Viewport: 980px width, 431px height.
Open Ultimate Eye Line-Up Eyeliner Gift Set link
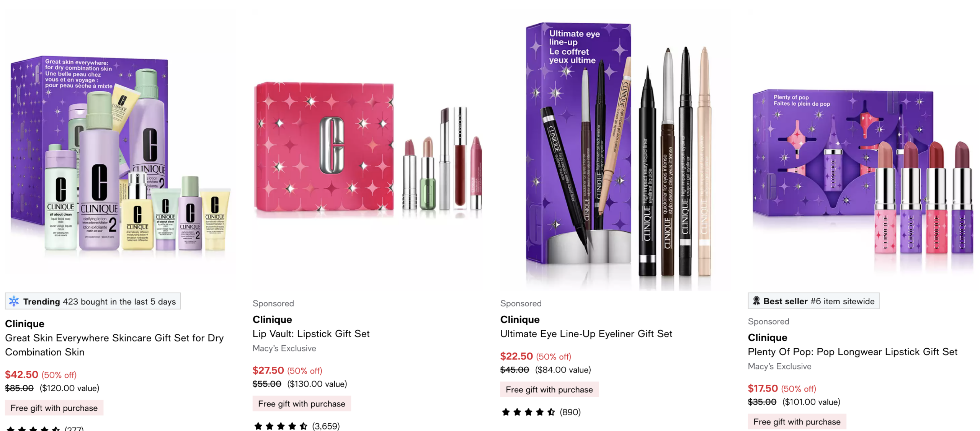click(586, 334)
